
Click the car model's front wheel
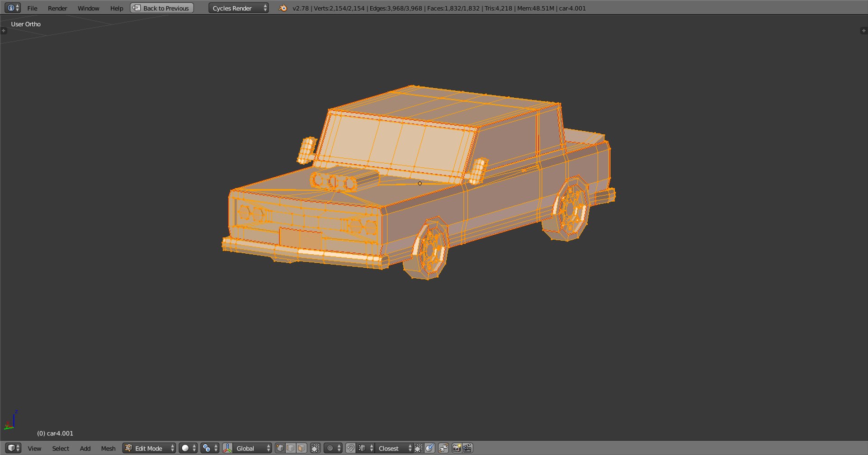[427, 249]
